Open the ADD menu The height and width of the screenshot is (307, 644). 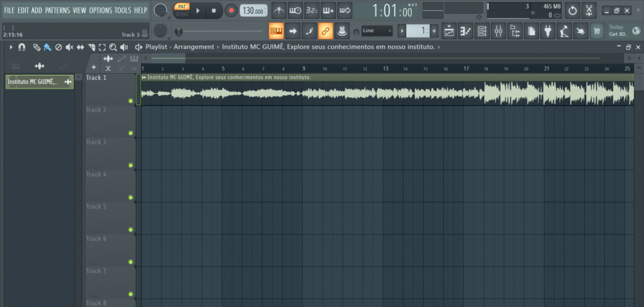[x=37, y=10]
